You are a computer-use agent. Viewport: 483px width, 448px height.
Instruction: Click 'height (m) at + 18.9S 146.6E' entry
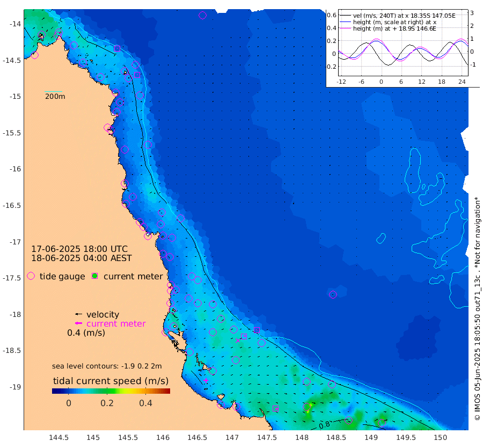(394, 28)
